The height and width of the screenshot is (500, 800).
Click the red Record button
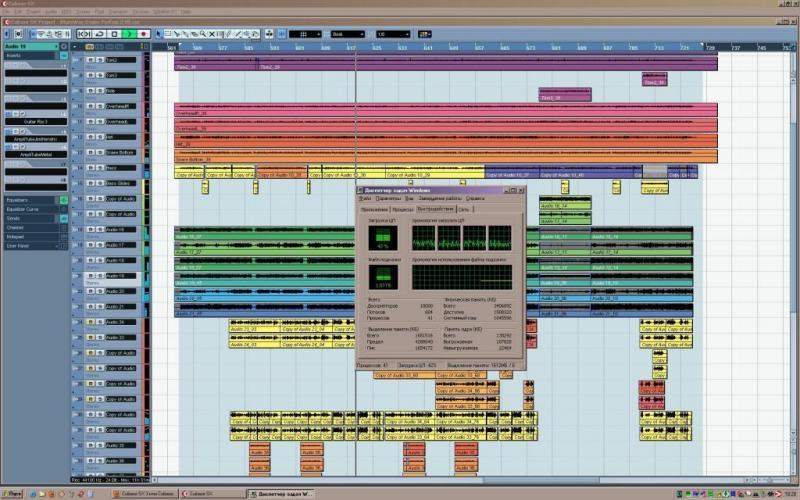pyautogui.click(x=144, y=34)
